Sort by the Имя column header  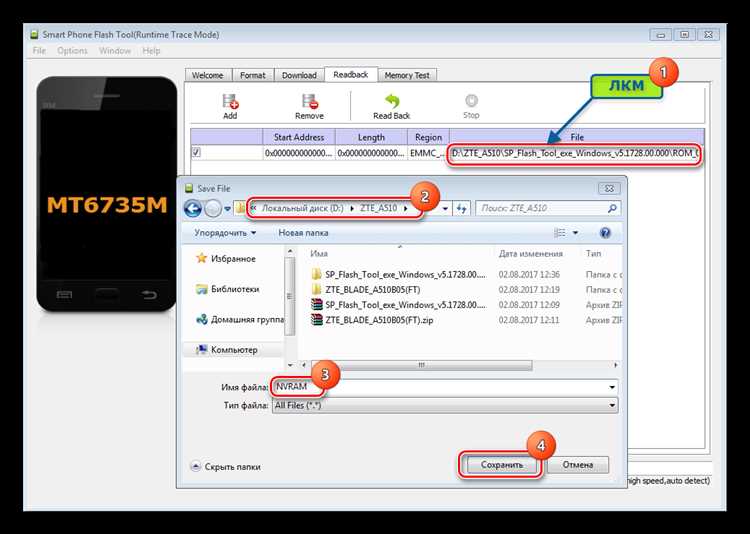(319, 254)
